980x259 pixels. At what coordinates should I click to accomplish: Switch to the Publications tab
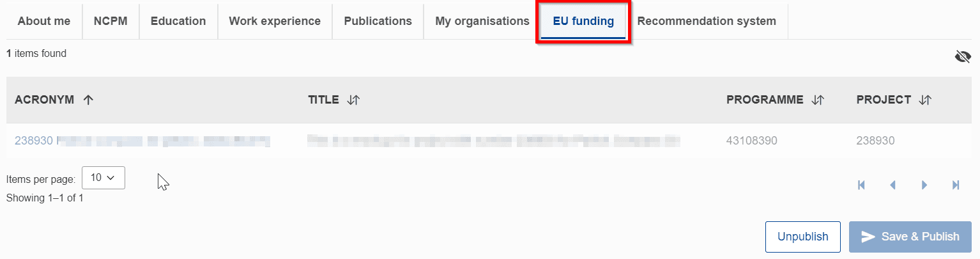pyautogui.click(x=378, y=21)
